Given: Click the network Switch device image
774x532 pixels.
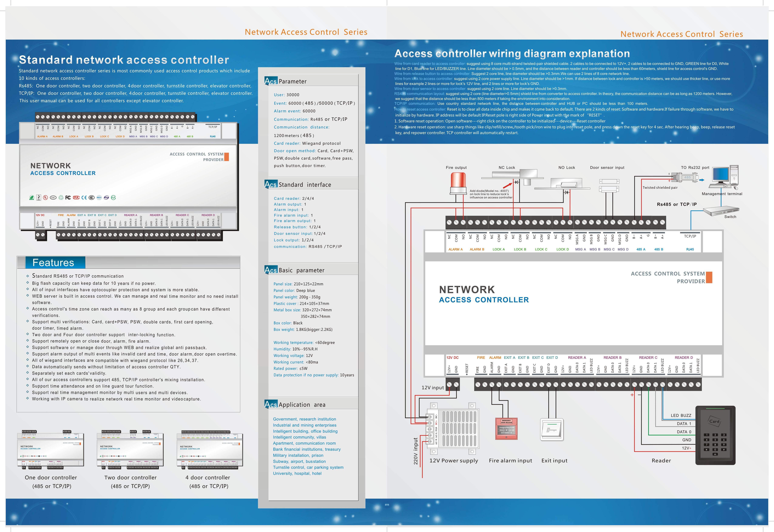Looking at the screenshot, I should point(721,211).
